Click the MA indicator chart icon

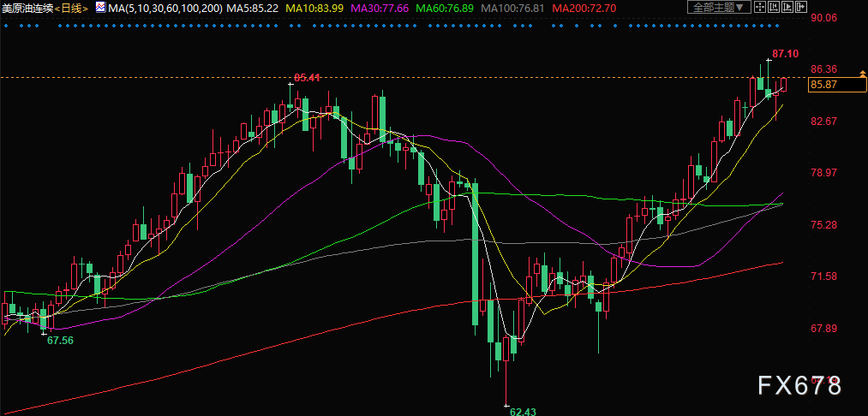pos(101,7)
